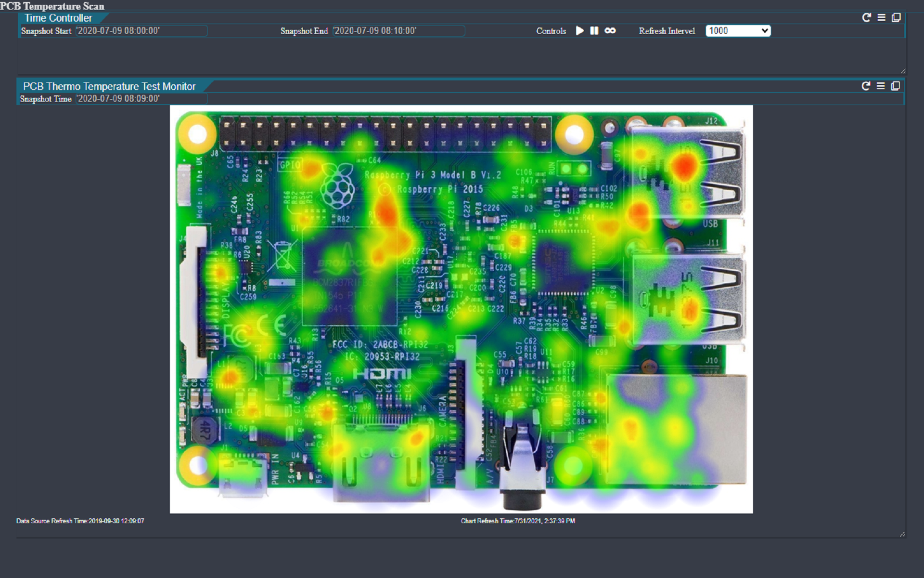Select the PCB Thermo Temperature Test Monitor title

pos(109,87)
